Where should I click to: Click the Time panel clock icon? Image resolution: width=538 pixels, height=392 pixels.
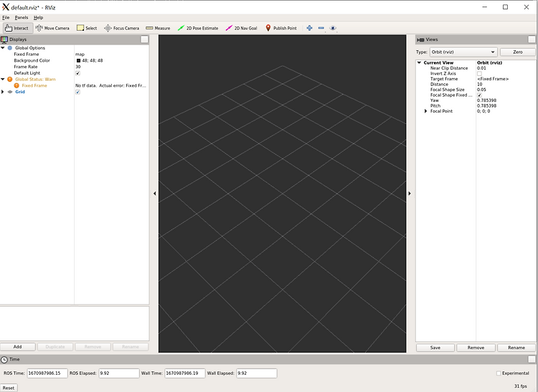tap(4, 360)
